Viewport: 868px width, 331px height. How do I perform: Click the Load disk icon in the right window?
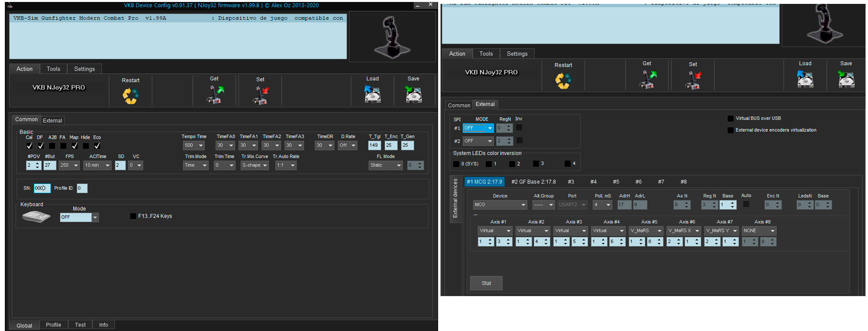(x=805, y=79)
